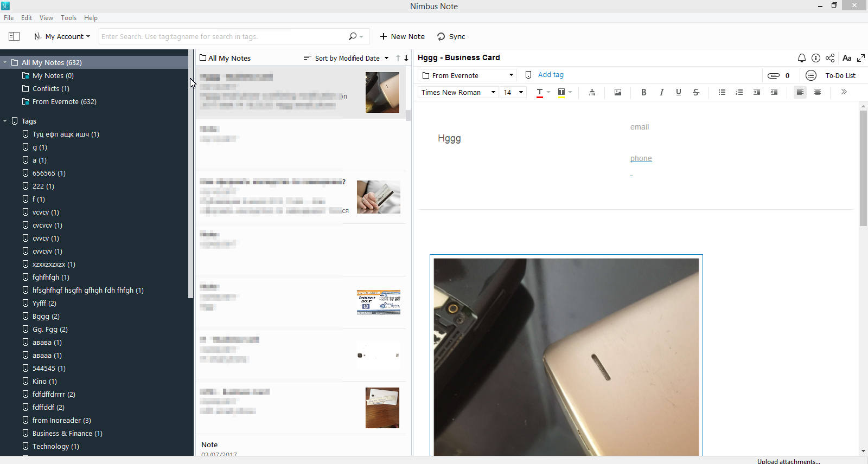The height and width of the screenshot is (464, 868).
Task: Toggle bold formatting
Action: coord(644,92)
